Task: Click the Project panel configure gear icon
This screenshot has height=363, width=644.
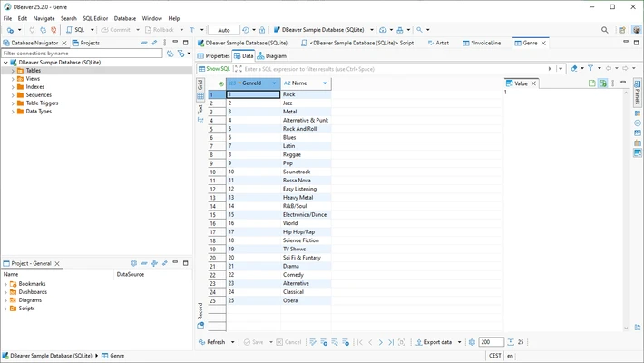Action: pyautogui.click(x=133, y=263)
